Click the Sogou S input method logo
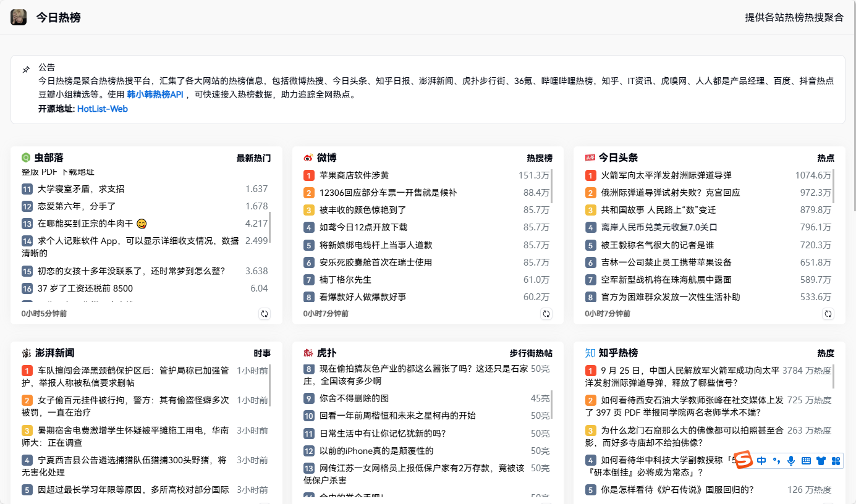Screen dimensions: 856x504 (744, 461)
